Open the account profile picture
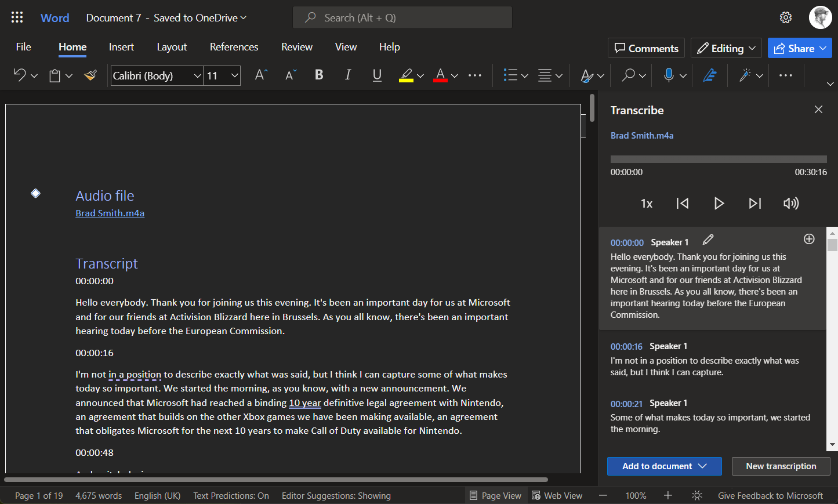This screenshot has height=504, width=838. 821,17
